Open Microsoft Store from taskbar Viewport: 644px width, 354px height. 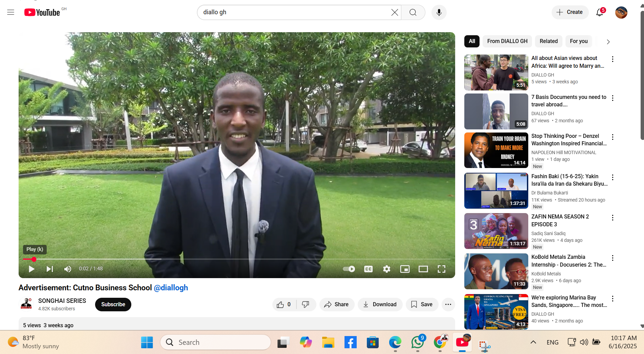pyautogui.click(x=373, y=342)
